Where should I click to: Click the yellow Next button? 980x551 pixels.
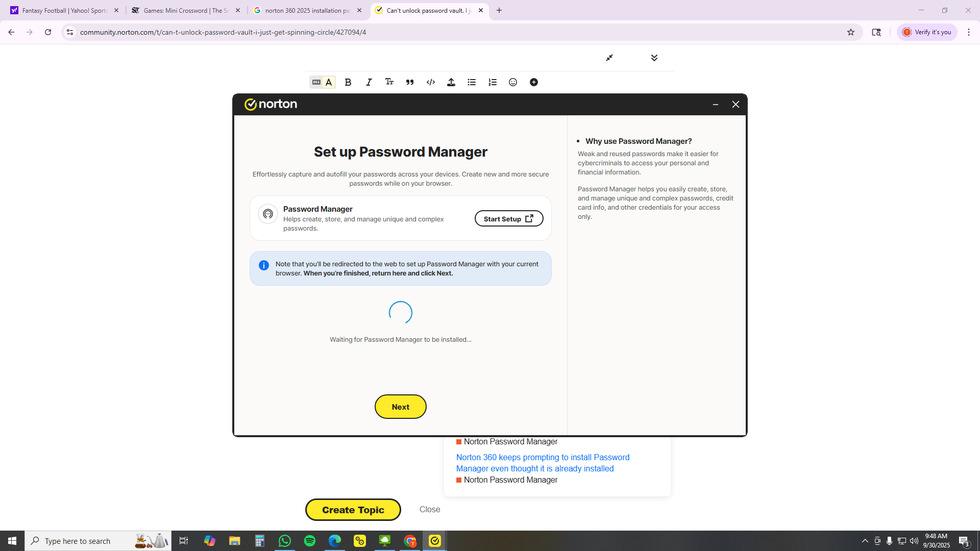[x=400, y=407]
